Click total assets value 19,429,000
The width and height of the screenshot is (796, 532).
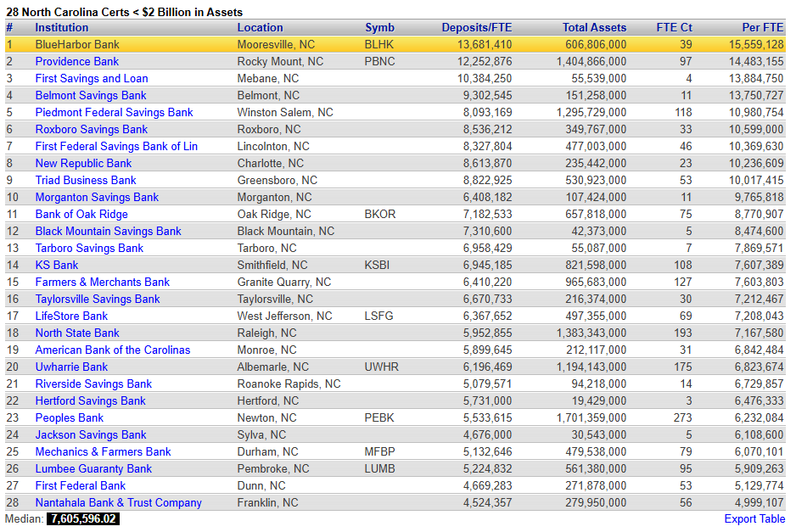[599, 401]
